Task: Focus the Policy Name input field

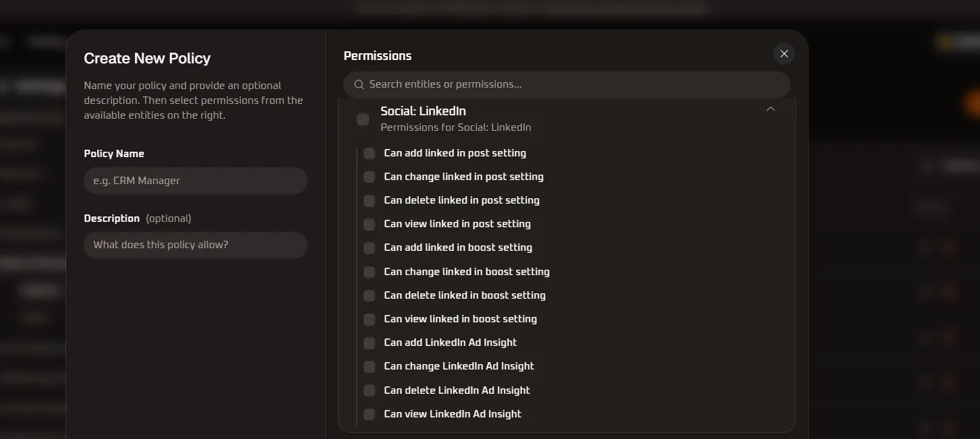Action: coord(196,181)
